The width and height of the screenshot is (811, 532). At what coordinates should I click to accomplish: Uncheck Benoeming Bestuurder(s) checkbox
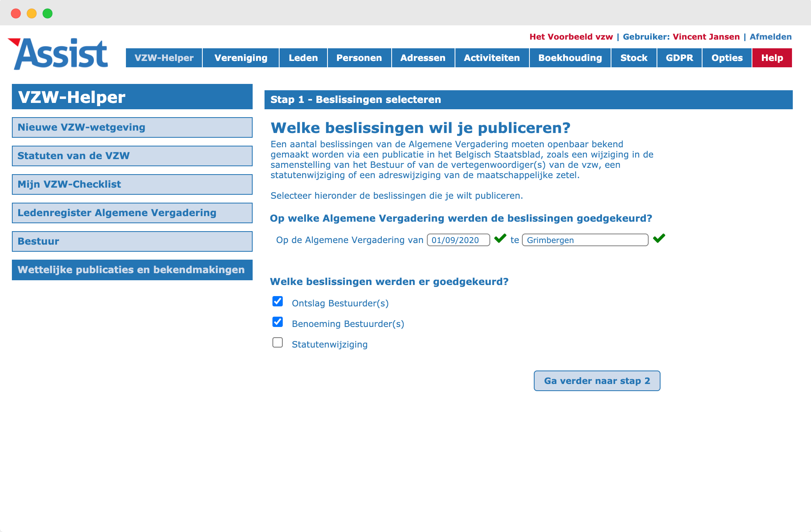coord(278,322)
